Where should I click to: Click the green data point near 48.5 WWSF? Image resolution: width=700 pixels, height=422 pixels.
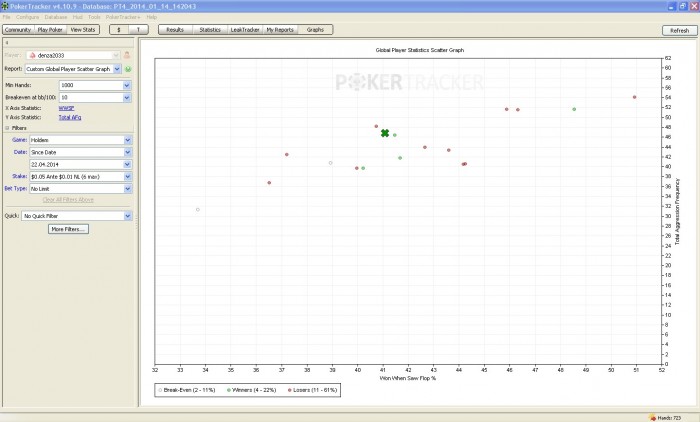click(574, 109)
